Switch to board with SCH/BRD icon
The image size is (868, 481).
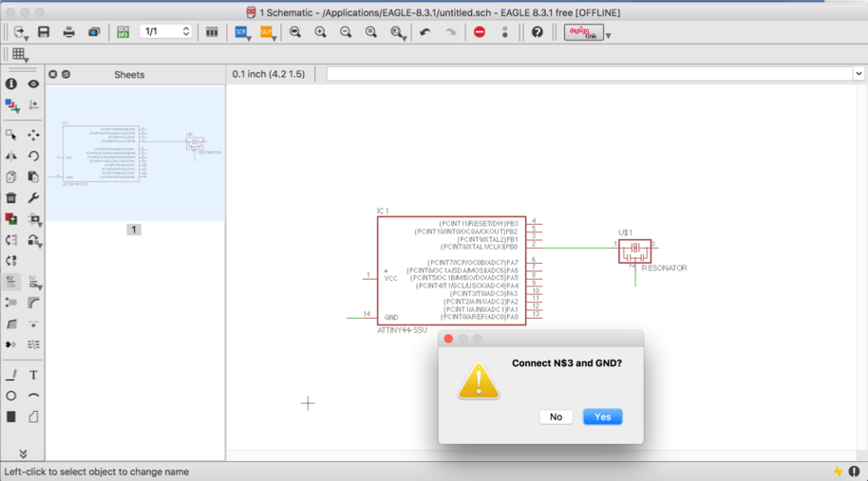123,32
